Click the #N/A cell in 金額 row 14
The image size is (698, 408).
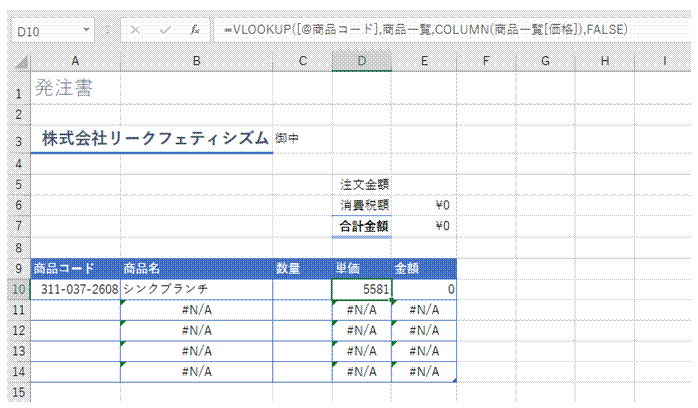(424, 372)
